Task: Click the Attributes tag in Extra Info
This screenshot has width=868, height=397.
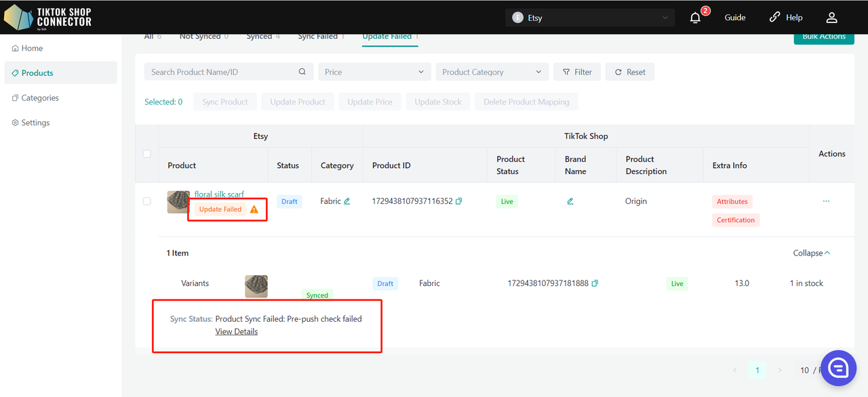Action: coord(732,202)
